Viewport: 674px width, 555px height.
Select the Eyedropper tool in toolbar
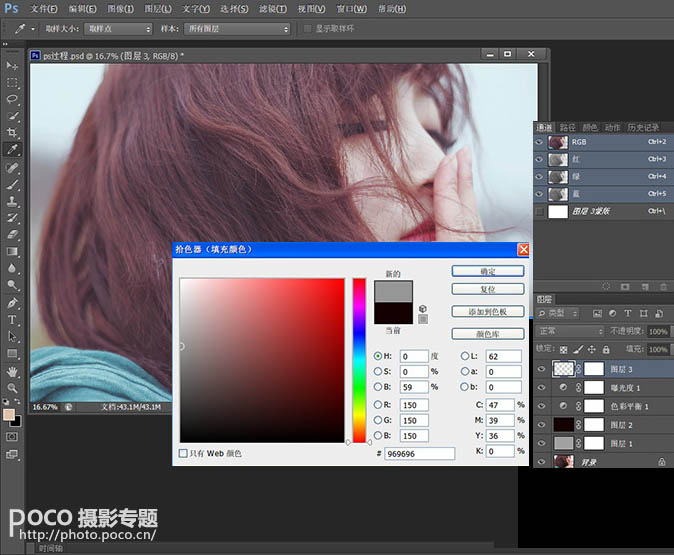[13, 150]
